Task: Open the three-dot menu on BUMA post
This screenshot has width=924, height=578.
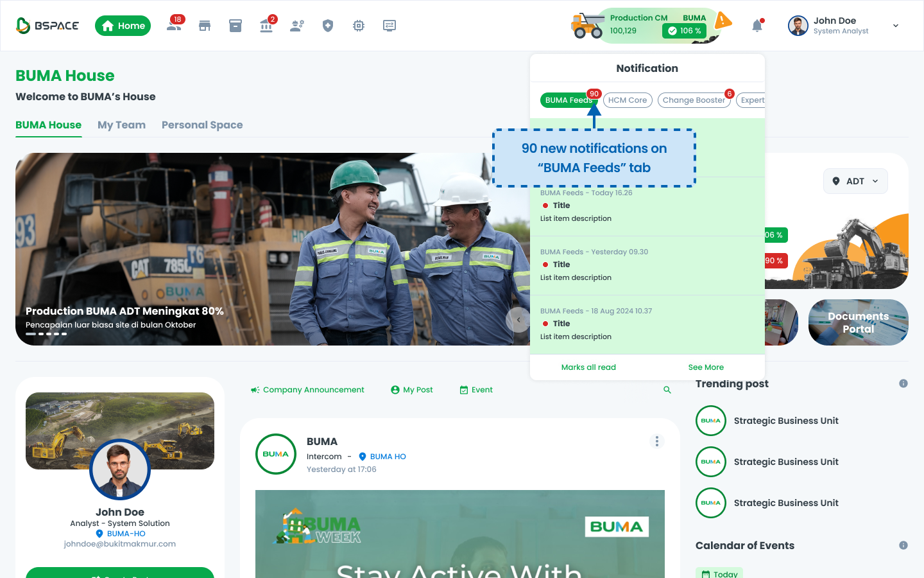Action: point(657,441)
